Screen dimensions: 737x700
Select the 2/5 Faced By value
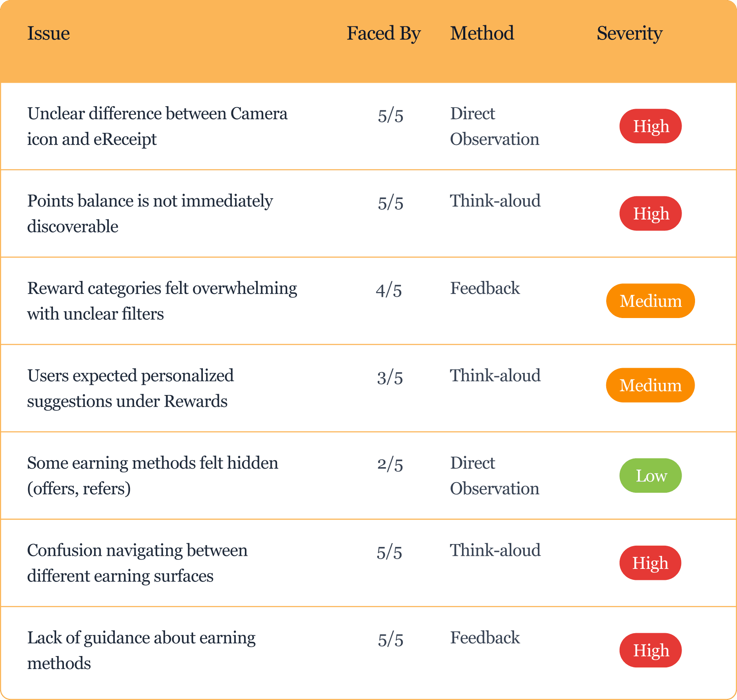pyautogui.click(x=390, y=465)
